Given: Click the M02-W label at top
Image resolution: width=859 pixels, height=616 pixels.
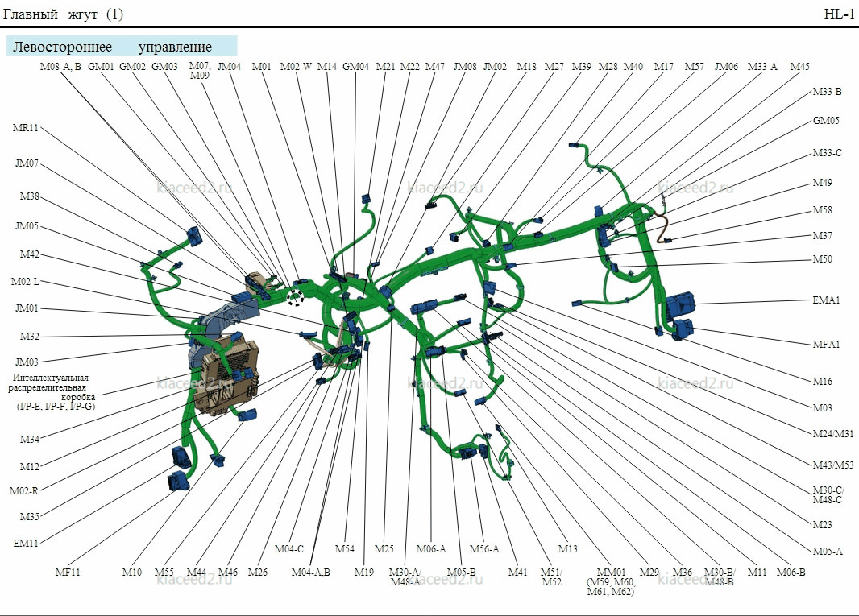Looking at the screenshot, I should point(296,67).
